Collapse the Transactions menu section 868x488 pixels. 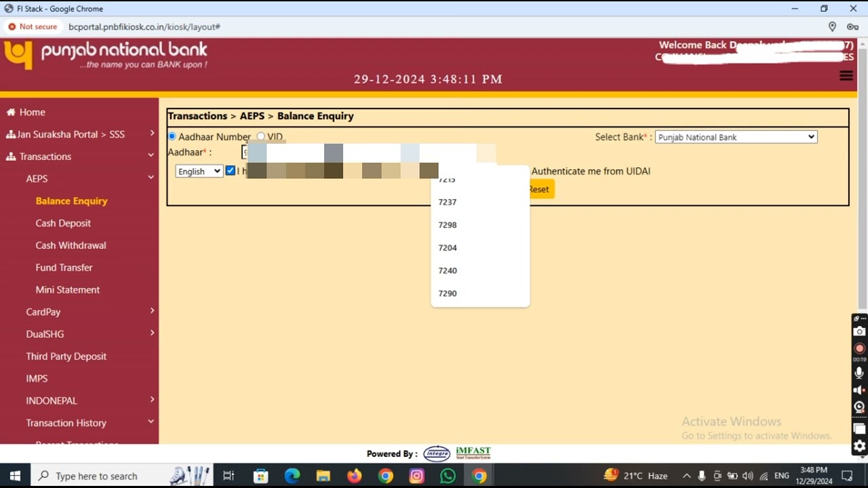pos(79,157)
